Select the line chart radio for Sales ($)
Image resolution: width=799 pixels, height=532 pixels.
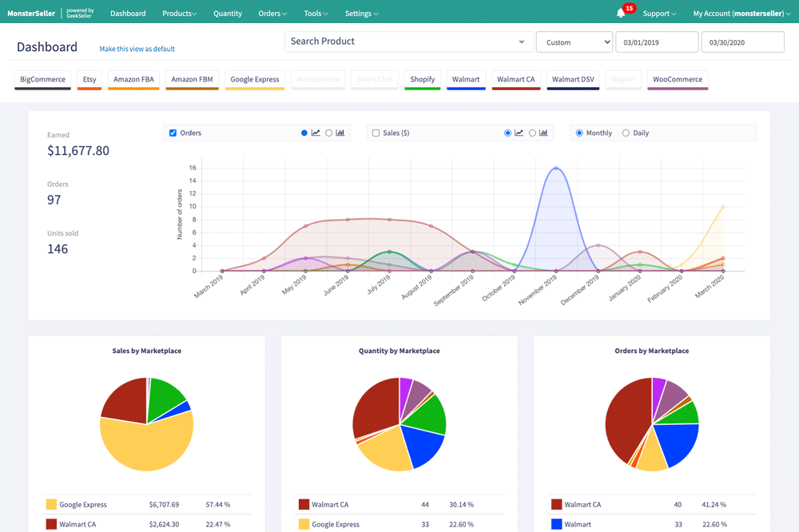point(507,133)
